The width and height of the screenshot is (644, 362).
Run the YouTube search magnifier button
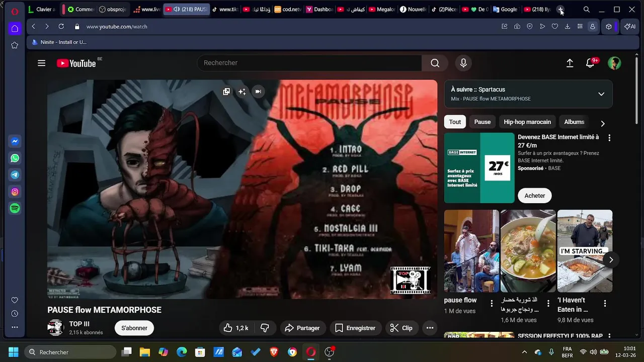(x=435, y=63)
